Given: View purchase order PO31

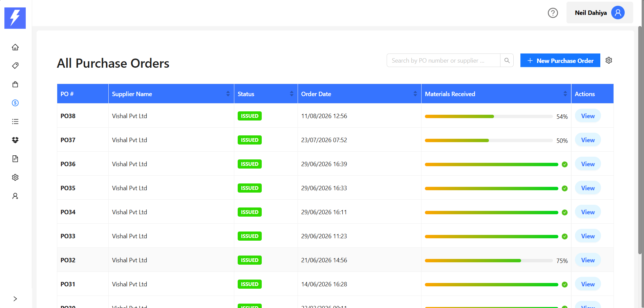Looking at the screenshot, I should pos(588,284).
